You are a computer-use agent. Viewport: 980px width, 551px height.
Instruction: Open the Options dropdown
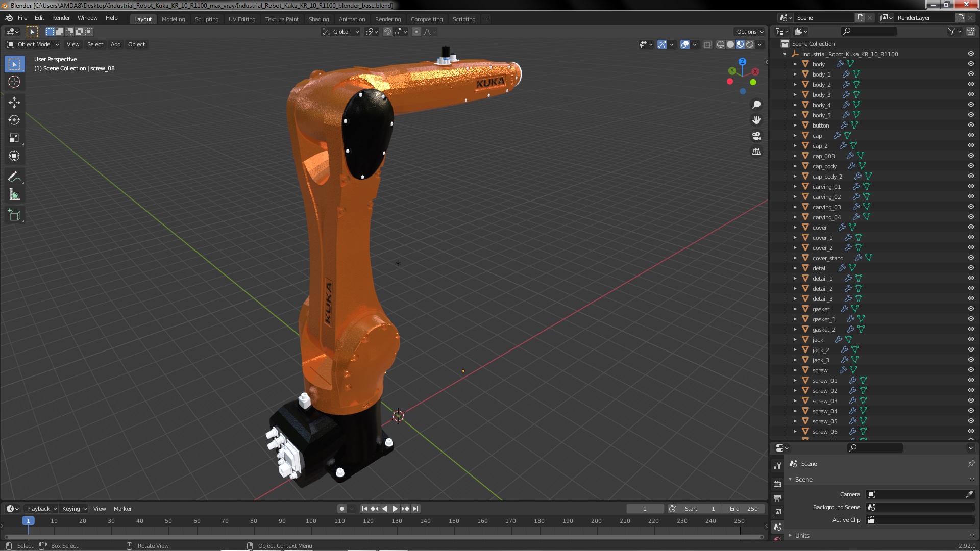pyautogui.click(x=749, y=32)
